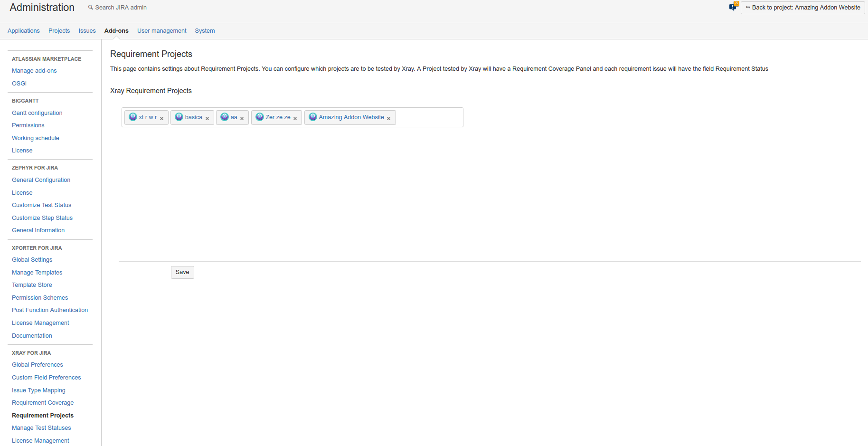Open Issue Type Mapping
Screen dimensions: 868x446
38,390
